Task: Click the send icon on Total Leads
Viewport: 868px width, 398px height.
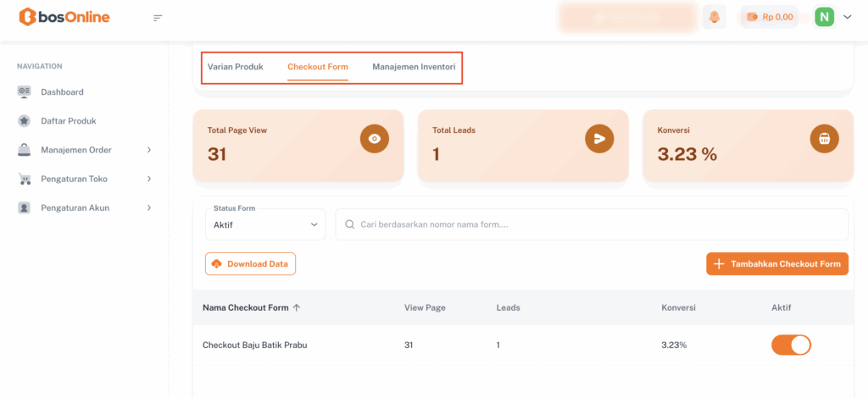Action: click(599, 139)
